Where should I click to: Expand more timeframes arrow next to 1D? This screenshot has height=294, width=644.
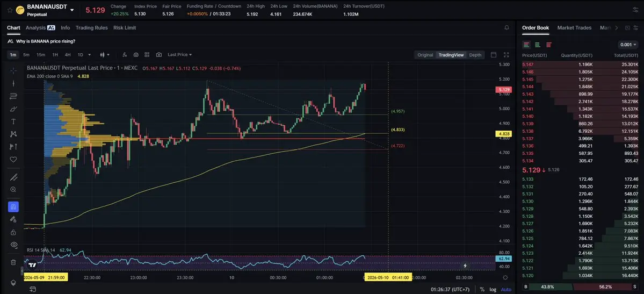click(x=90, y=55)
